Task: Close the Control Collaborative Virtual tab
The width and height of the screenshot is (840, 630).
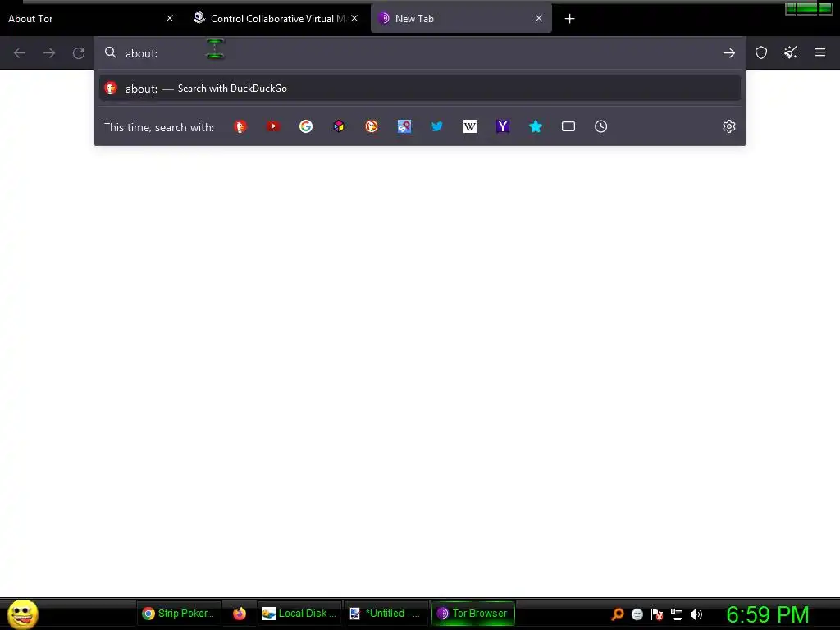Action: point(354,18)
